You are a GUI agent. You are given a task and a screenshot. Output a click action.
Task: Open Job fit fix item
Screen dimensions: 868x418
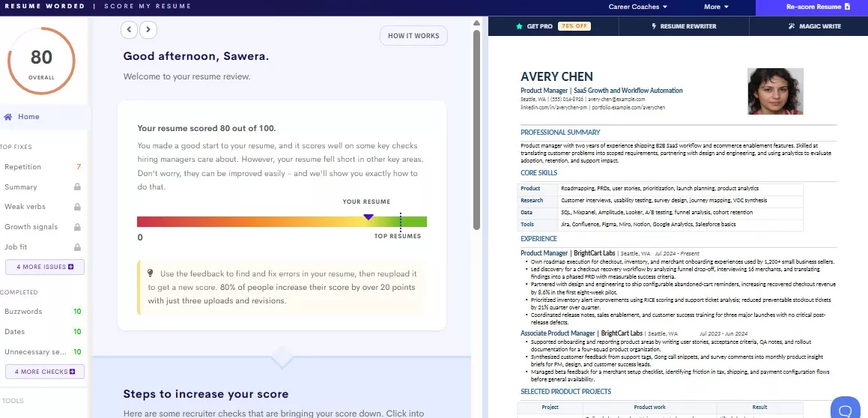(43, 247)
